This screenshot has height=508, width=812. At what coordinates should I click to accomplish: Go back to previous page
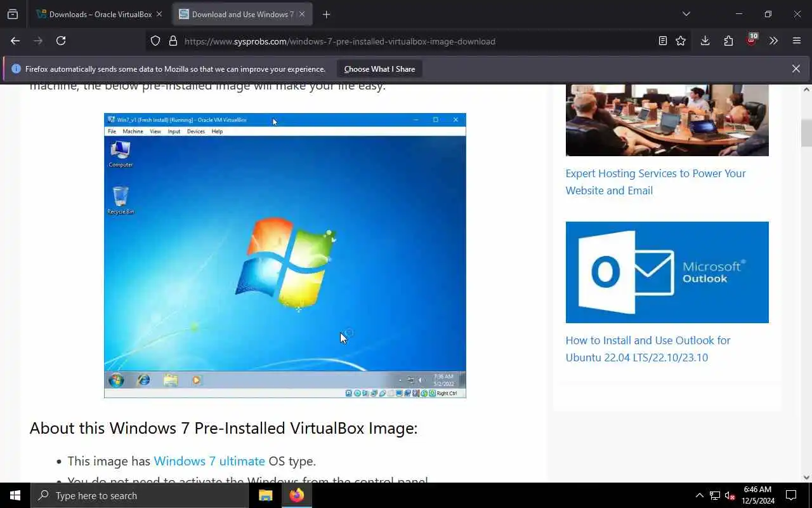pyautogui.click(x=15, y=41)
